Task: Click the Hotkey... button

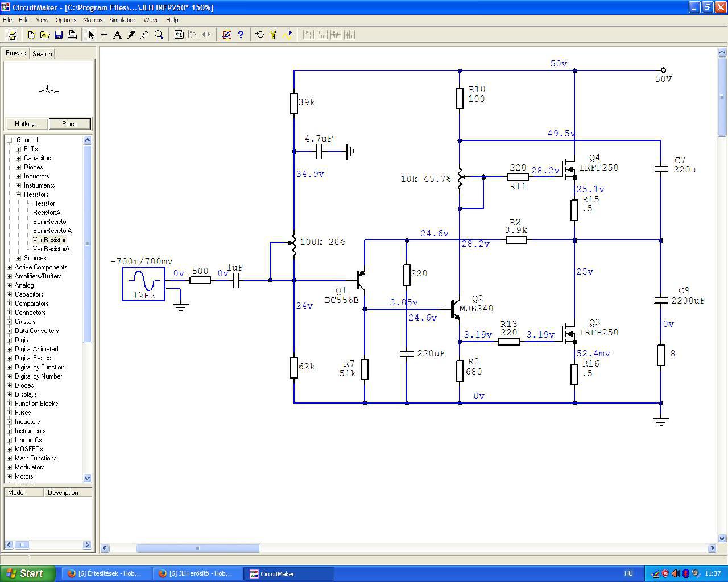Action: tap(27, 124)
